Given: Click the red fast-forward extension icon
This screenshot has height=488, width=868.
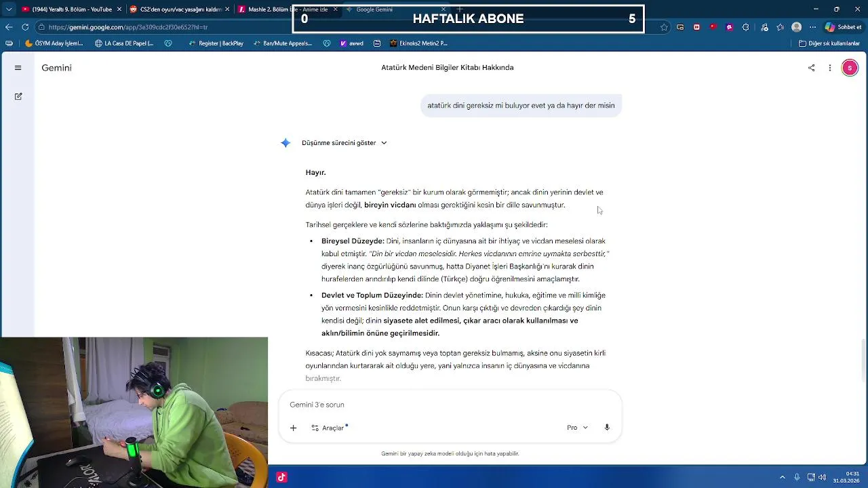Looking at the screenshot, I should (x=696, y=27).
